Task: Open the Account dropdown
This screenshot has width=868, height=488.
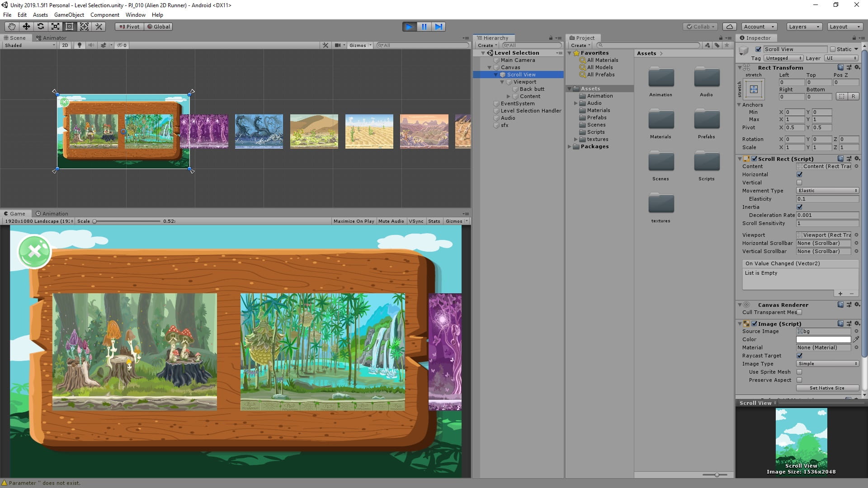Action: coord(759,27)
